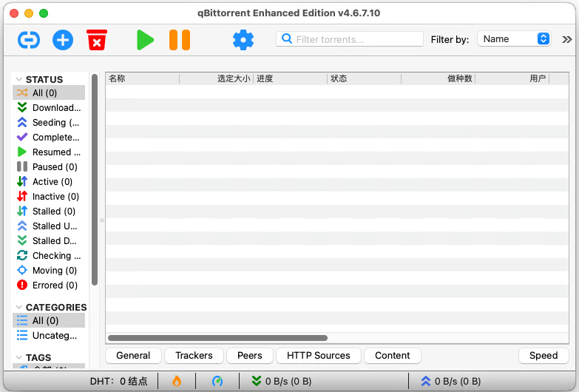
Task: Click the orange flame connection status icon
Action: point(177,381)
